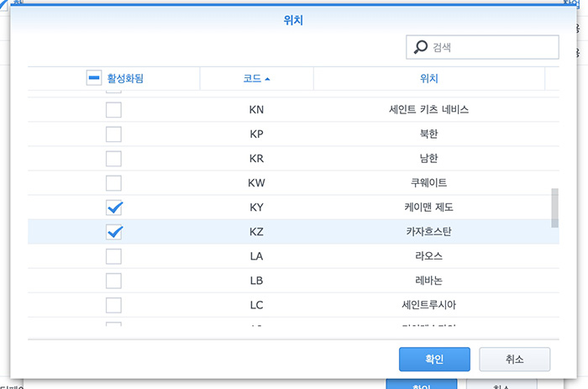Select the LC code cell
588x389 pixels.
[256, 305]
